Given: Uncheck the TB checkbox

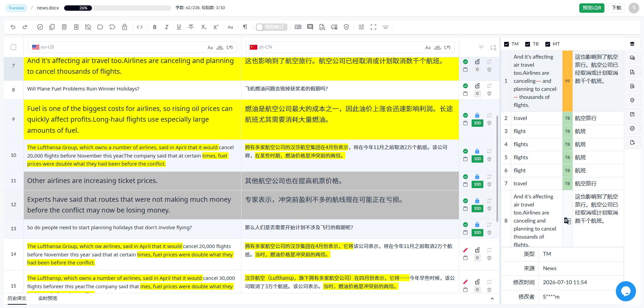Looking at the screenshot, I should click(528, 44).
